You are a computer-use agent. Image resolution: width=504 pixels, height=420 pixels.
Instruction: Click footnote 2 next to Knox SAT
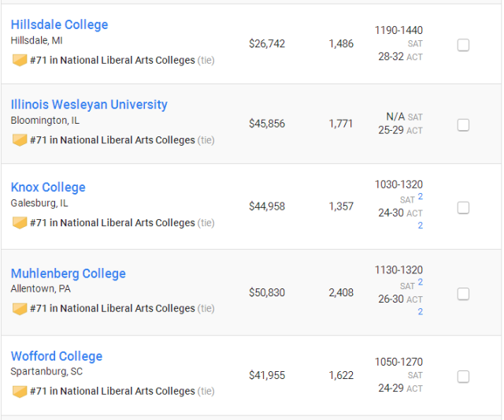click(x=420, y=196)
